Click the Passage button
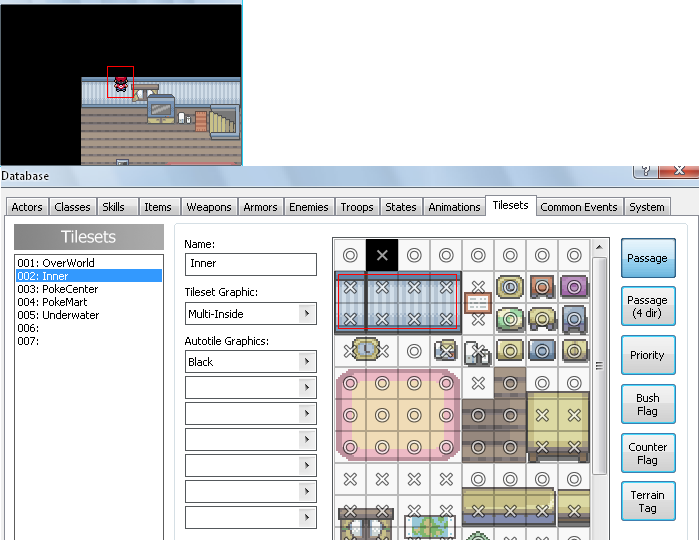The image size is (699, 540). pos(648,258)
